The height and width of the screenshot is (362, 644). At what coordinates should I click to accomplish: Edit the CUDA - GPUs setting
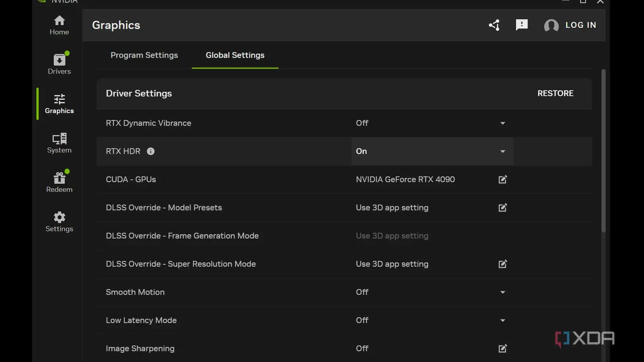point(503,179)
